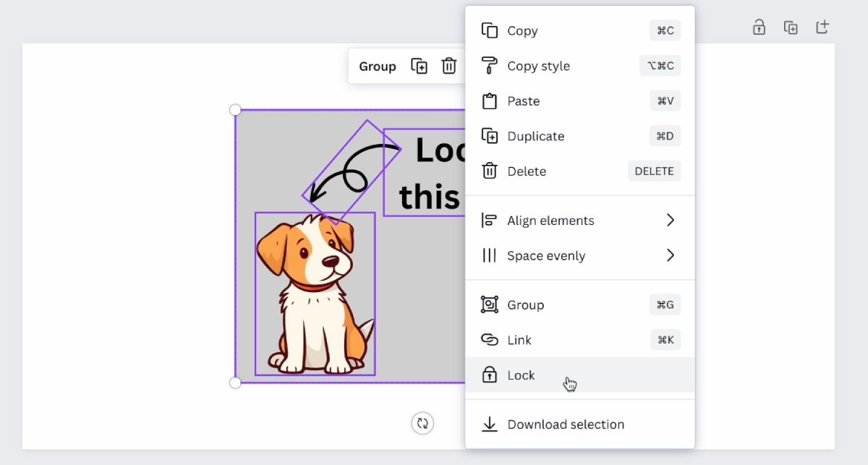Select the Delete trash icon in floating toolbar
868x465 pixels.
click(x=449, y=66)
